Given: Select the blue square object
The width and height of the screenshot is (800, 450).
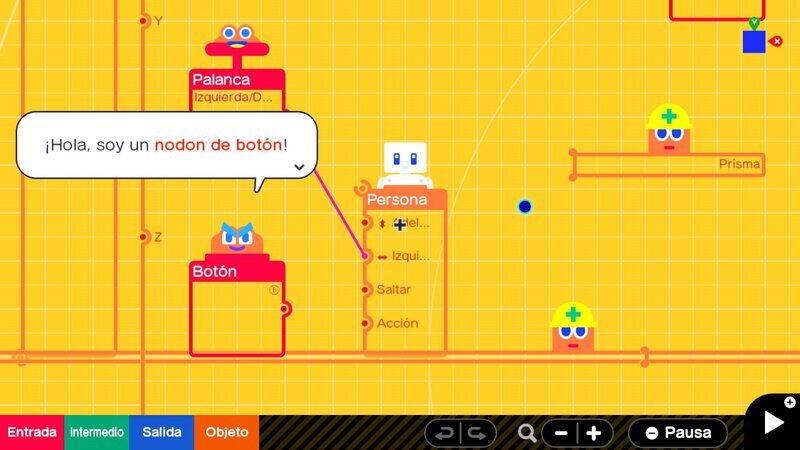Looking at the screenshot, I should point(754,42).
